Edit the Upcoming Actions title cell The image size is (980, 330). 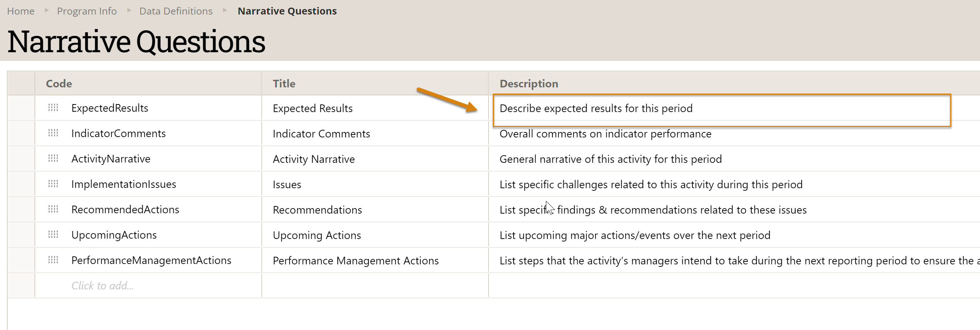click(317, 235)
